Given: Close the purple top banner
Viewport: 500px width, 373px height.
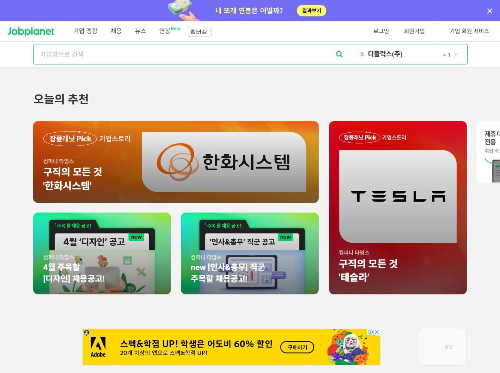Looking at the screenshot, I should click(489, 11).
